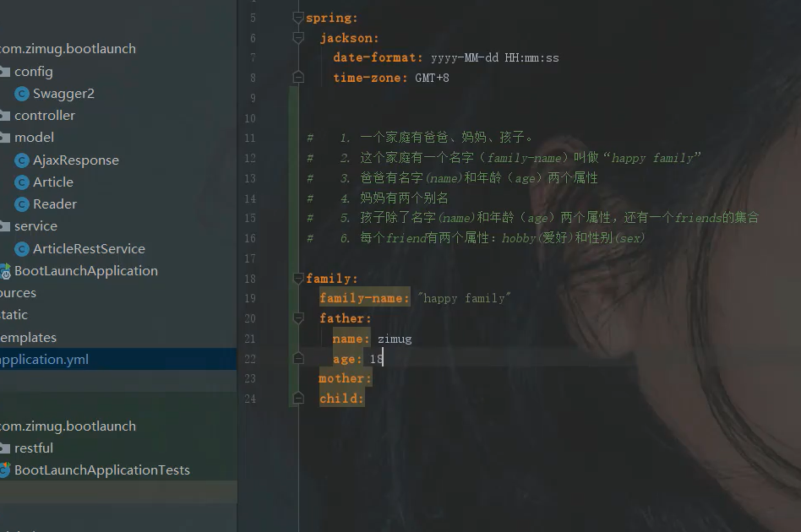Image resolution: width=801 pixels, height=532 pixels.
Task: Open the service package
Action: 35,226
